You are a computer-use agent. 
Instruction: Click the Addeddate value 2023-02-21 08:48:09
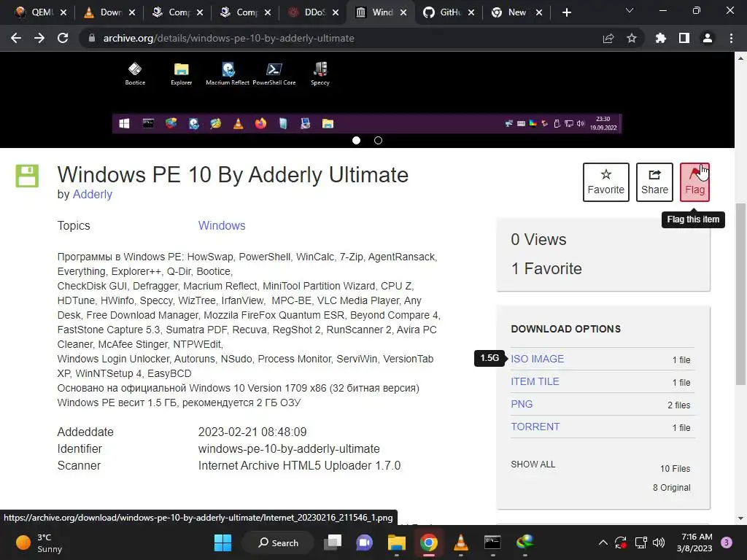tap(252, 432)
